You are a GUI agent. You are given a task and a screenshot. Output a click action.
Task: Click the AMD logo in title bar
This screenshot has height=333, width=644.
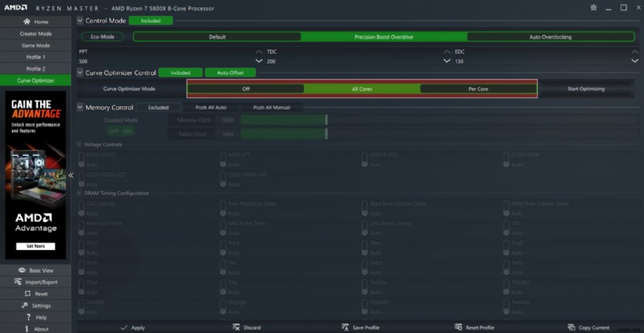pos(16,8)
